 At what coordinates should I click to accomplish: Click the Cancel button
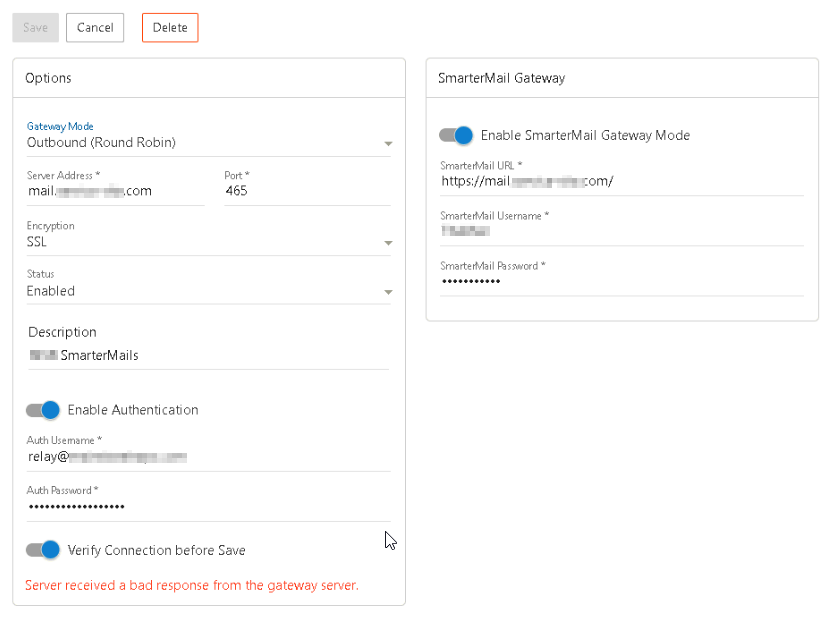pos(95,28)
